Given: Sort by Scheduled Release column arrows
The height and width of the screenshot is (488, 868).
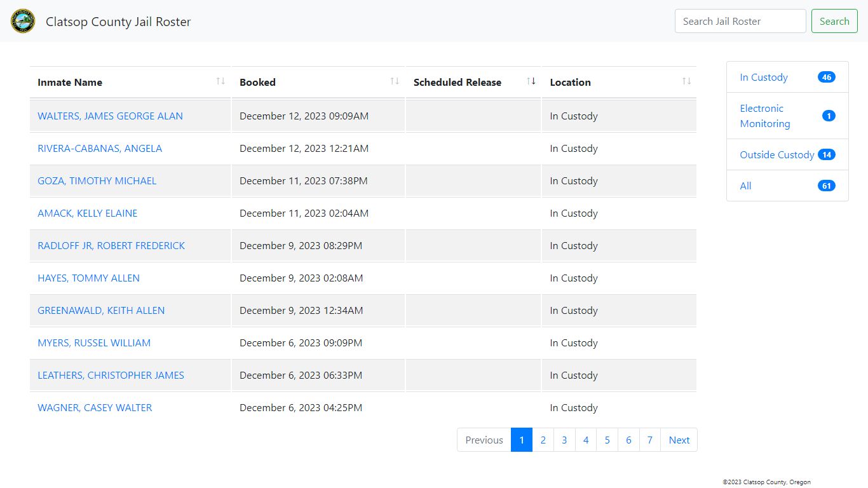Looking at the screenshot, I should (x=531, y=81).
